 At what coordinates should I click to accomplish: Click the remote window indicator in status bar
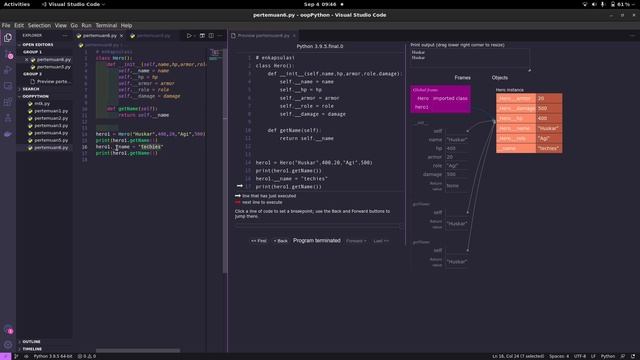tap(5, 356)
